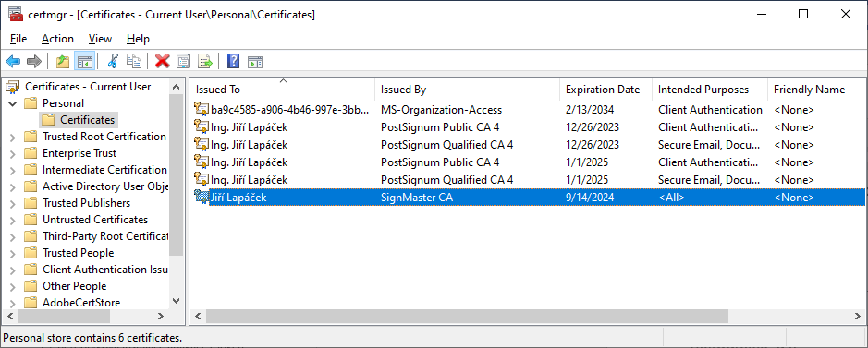
Task: Click the Personal folder icon
Action: pos(31,103)
